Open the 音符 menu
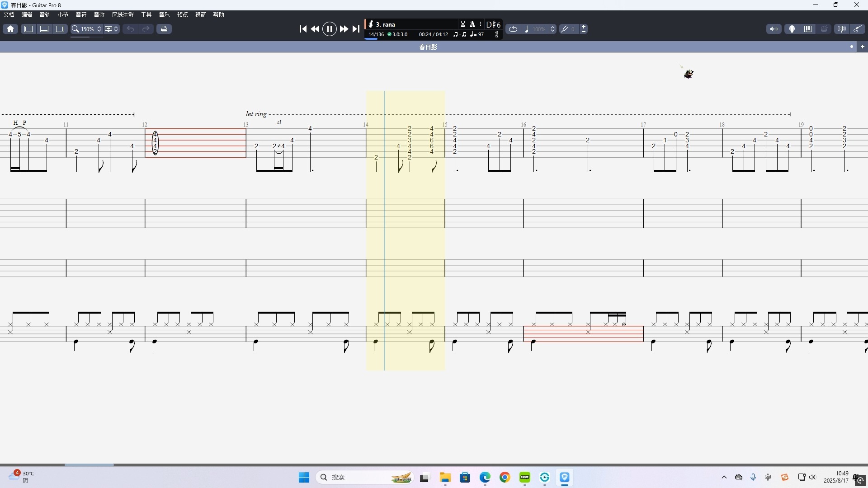Image resolution: width=868 pixels, height=488 pixels. click(x=81, y=15)
